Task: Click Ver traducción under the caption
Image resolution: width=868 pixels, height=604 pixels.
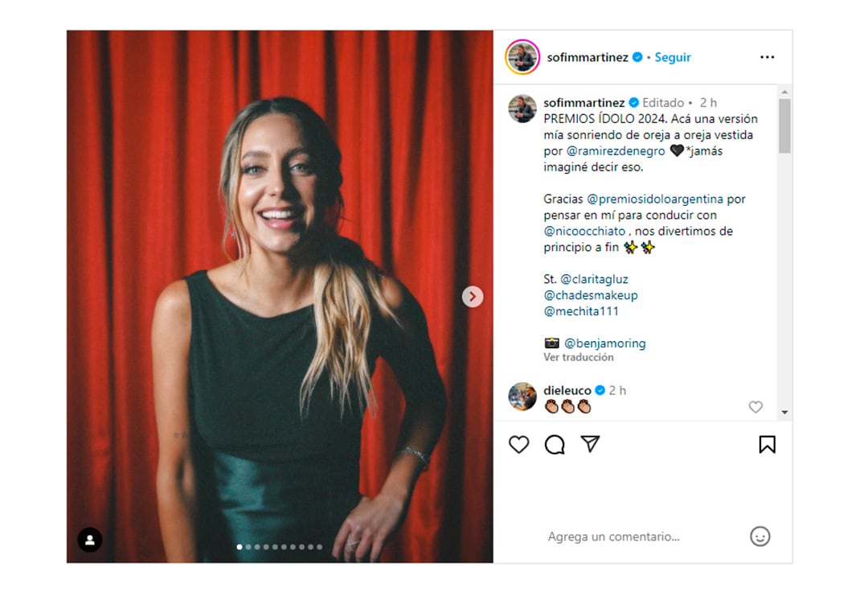Action: [x=578, y=357]
